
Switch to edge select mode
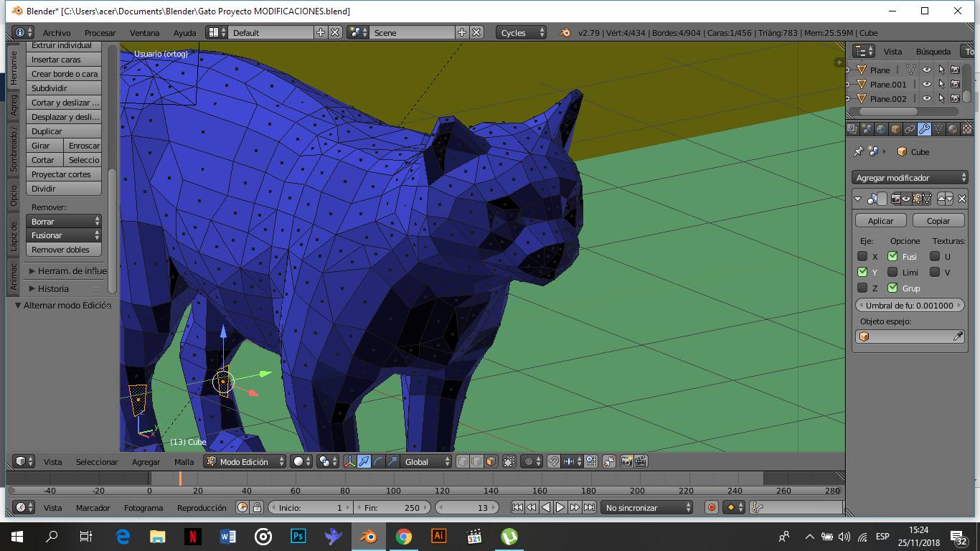click(476, 461)
